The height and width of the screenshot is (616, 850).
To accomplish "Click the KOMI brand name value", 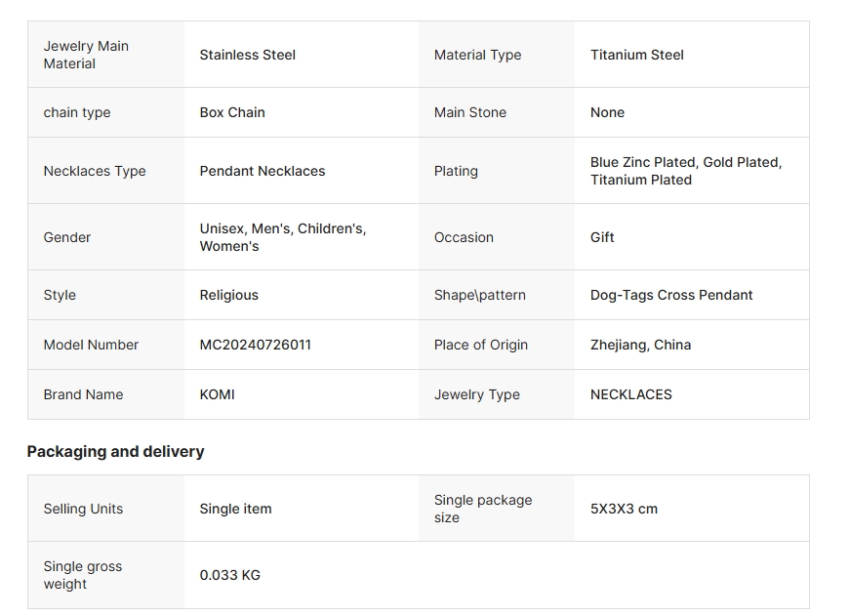I will (x=218, y=394).
